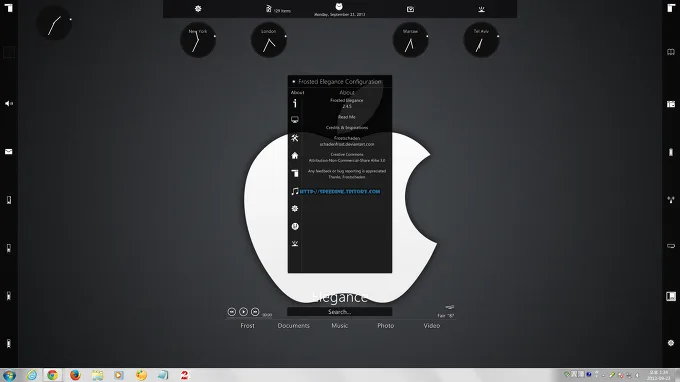Click the taskbar clock and date

659,375
